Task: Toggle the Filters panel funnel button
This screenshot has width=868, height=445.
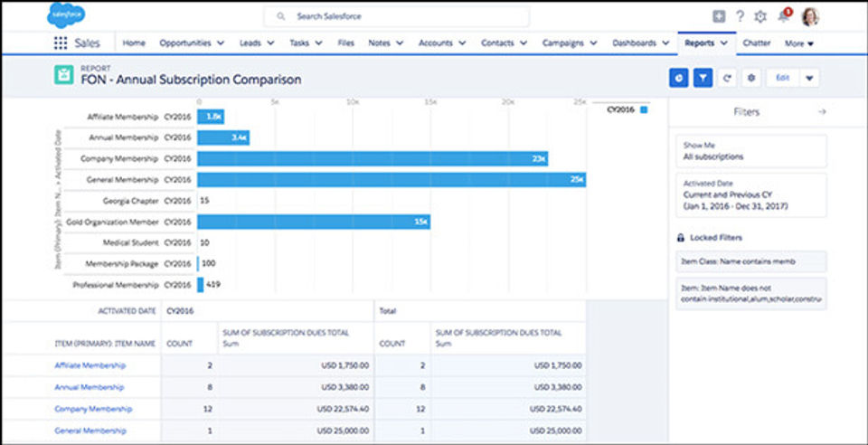Action: pos(703,78)
